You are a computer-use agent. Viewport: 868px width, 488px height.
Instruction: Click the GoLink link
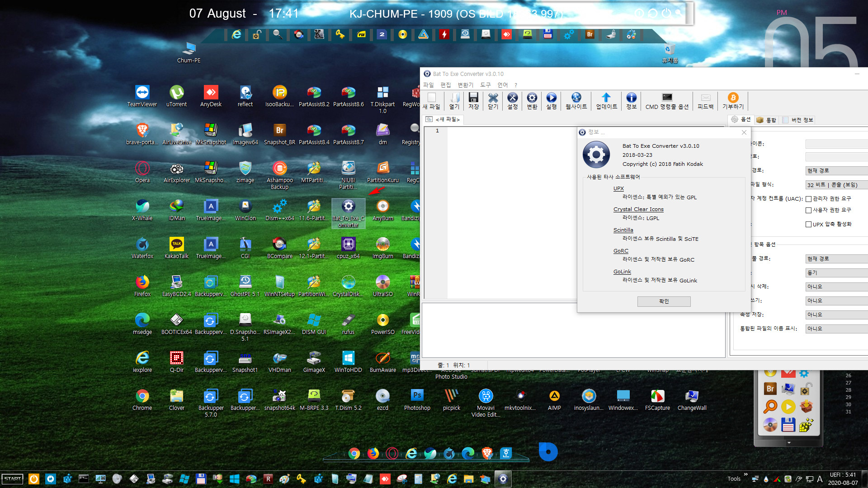pos(622,272)
